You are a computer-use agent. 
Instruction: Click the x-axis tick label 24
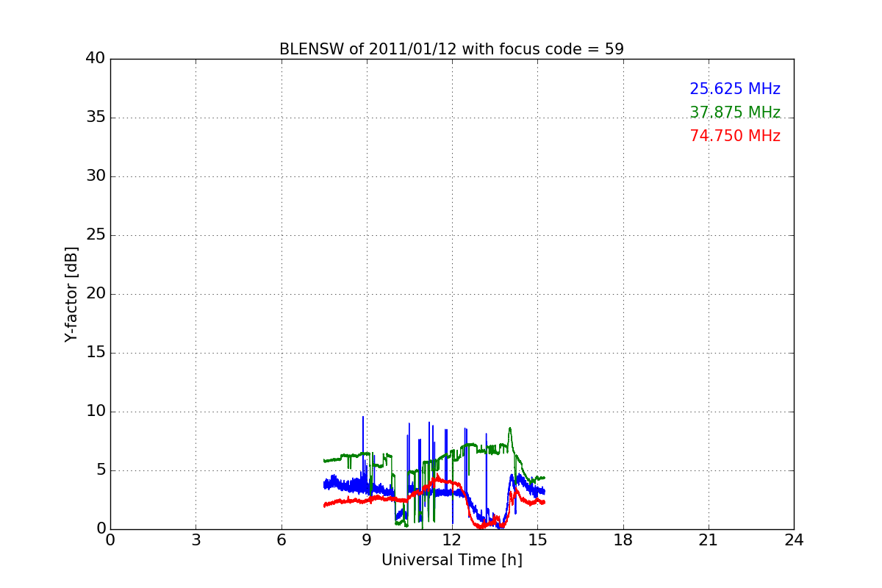click(794, 540)
